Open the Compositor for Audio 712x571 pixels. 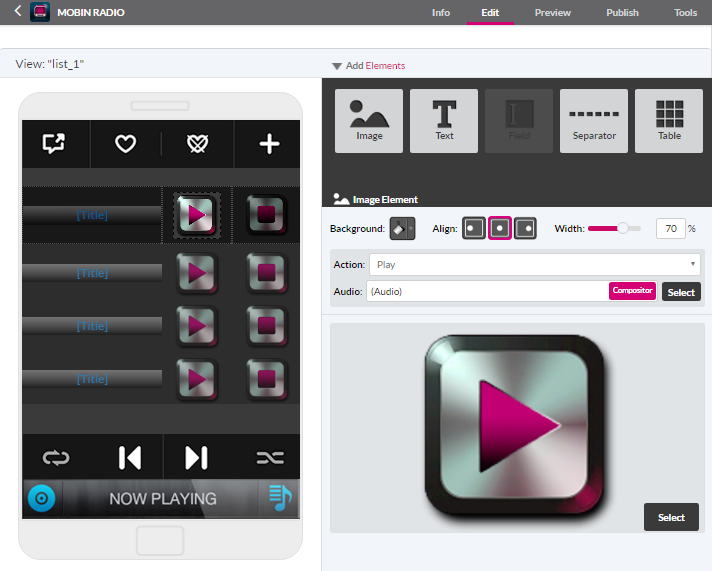[632, 291]
